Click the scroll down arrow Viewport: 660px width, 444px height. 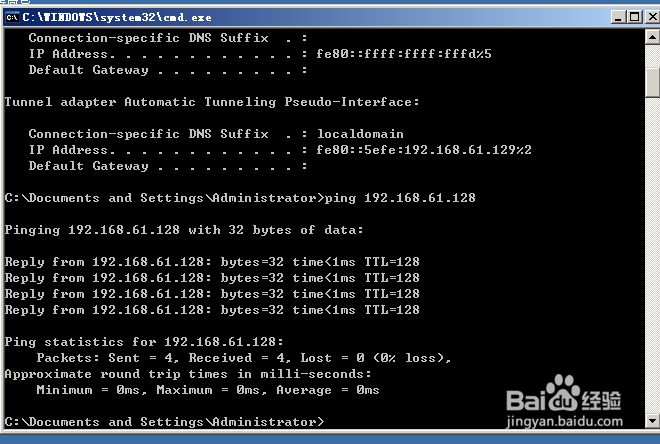[x=652, y=420]
